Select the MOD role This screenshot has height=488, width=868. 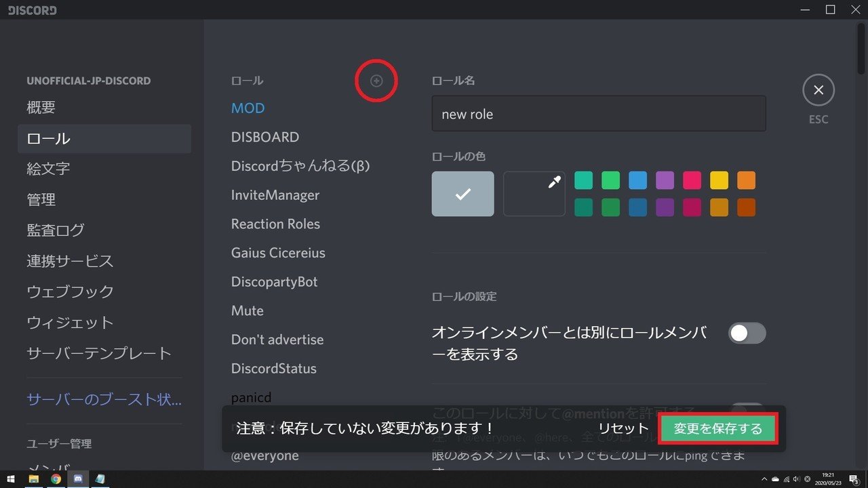248,108
